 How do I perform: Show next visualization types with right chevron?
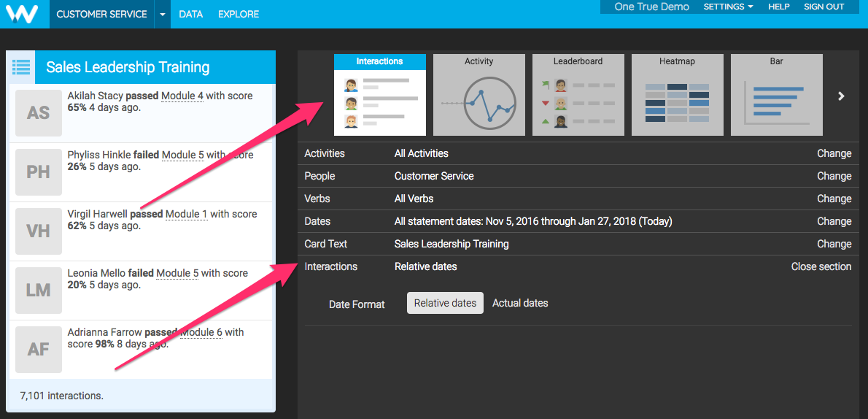pyautogui.click(x=841, y=96)
